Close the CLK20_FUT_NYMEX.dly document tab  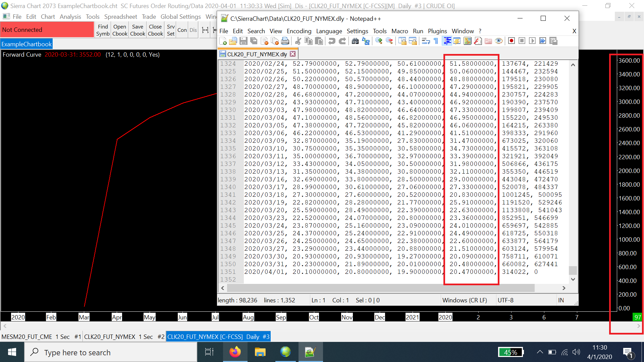(293, 54)
